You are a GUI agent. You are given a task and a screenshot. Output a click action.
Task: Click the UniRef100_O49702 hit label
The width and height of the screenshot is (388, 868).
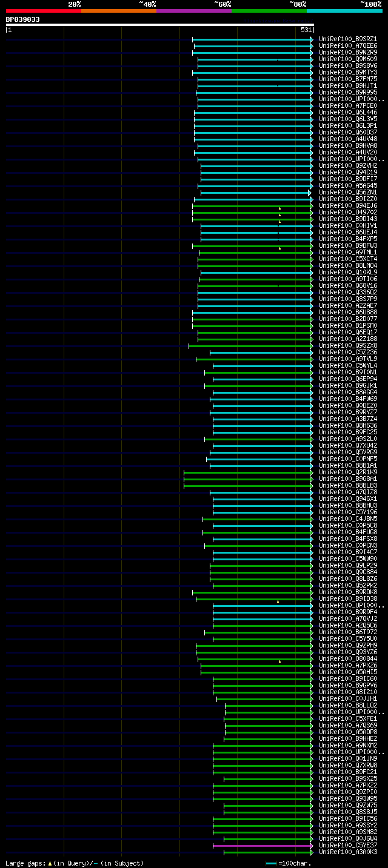tap(348, 212)
